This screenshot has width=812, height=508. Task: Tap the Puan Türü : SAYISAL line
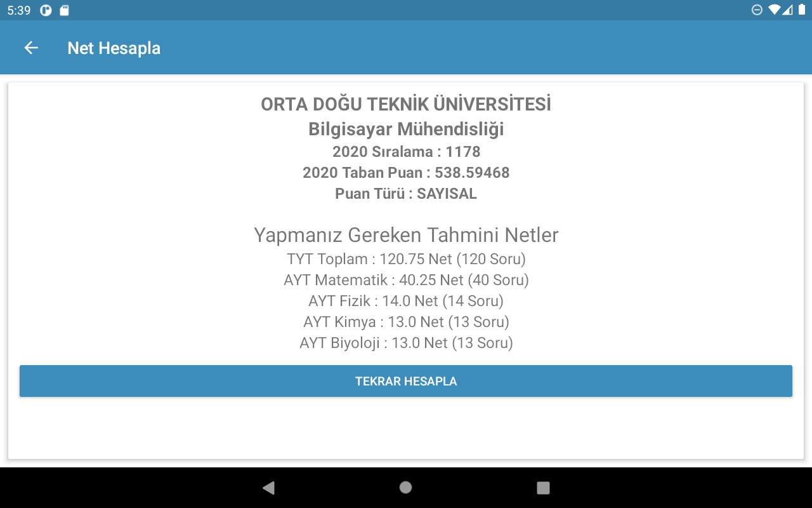(406, 194)
